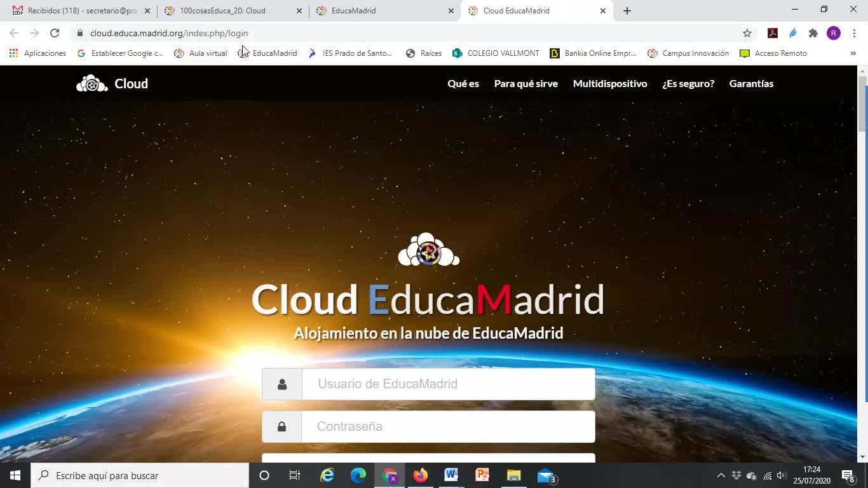Open the Mail app on the taskbar
Image resolution: width=868 pixels, height=488 pixels.
click(546, 475)
